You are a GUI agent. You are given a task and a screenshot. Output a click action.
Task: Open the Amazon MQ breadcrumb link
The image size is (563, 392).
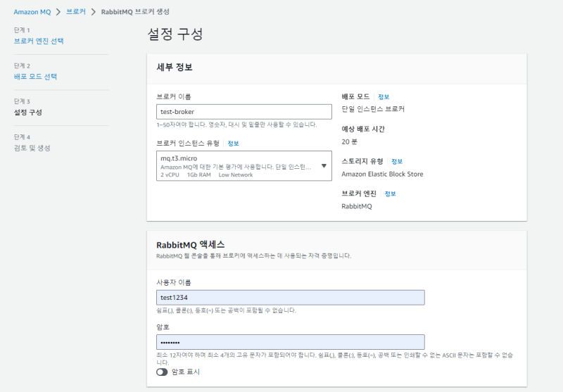32,12
